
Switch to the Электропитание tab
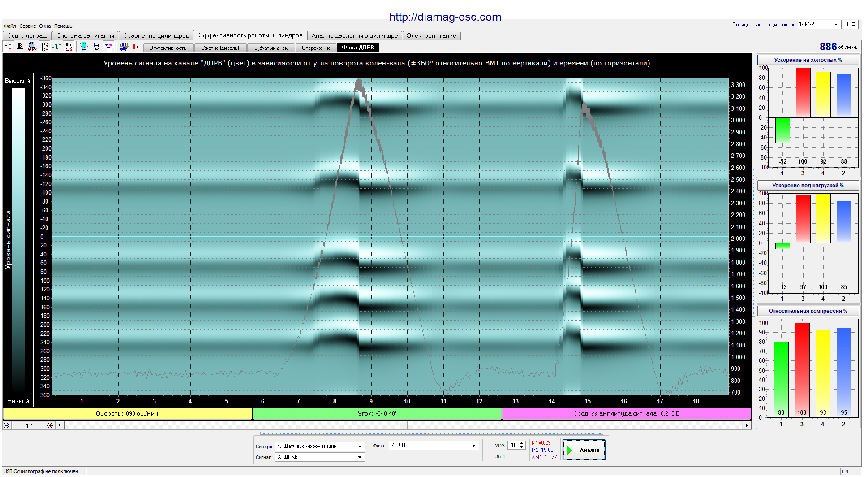click(x=432, y=35)
